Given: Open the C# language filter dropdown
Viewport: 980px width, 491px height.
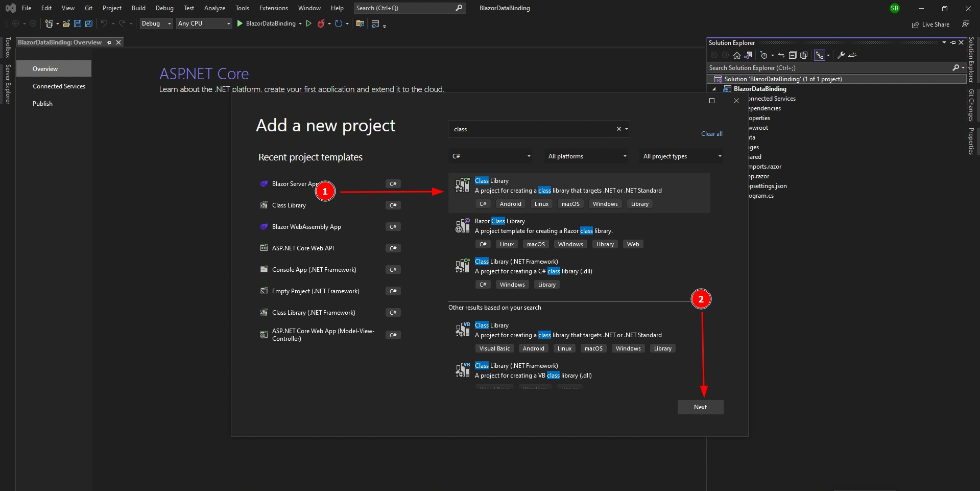Looking at the screenshot, I should (491, 156).
